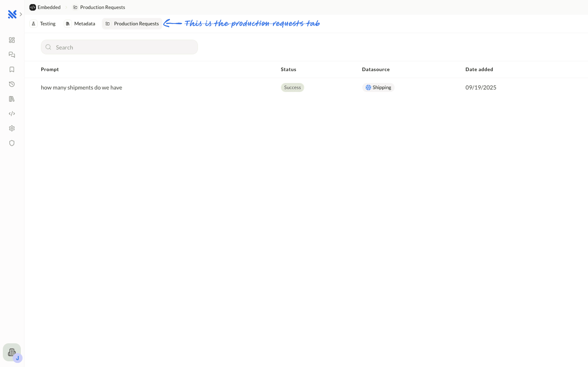The height and width of the screenshot is (367, 588).
Task: Open the user account avatar menu
Action: pyautogui.click(x=12, y=352)
